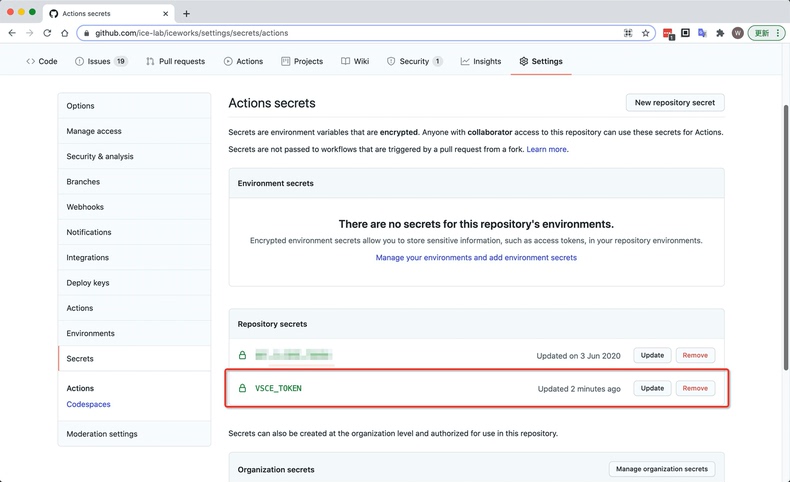Open Manage your environments link
This screenshot has width=790, height=482.
tap(476, 258)
